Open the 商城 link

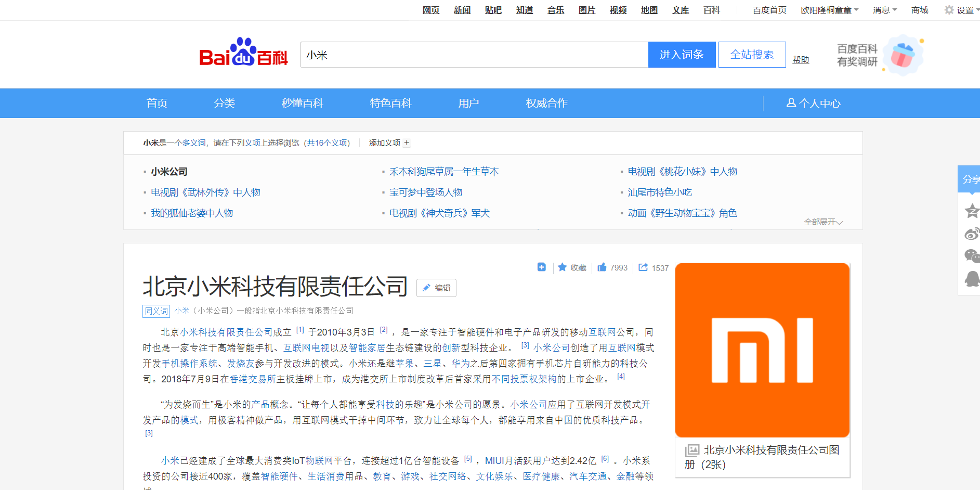[x=920, y=10]
